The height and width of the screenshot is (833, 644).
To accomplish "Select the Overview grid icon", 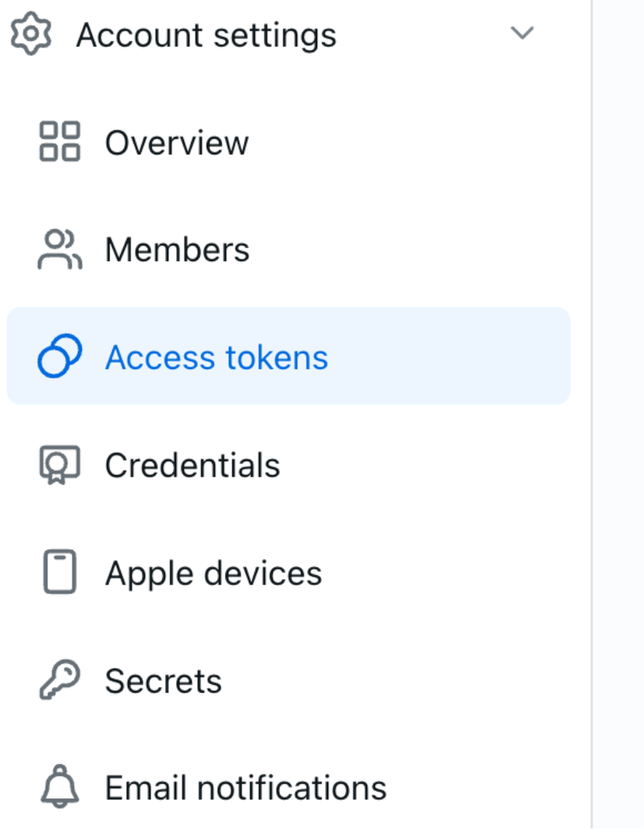I will click(x=60, y=142).
